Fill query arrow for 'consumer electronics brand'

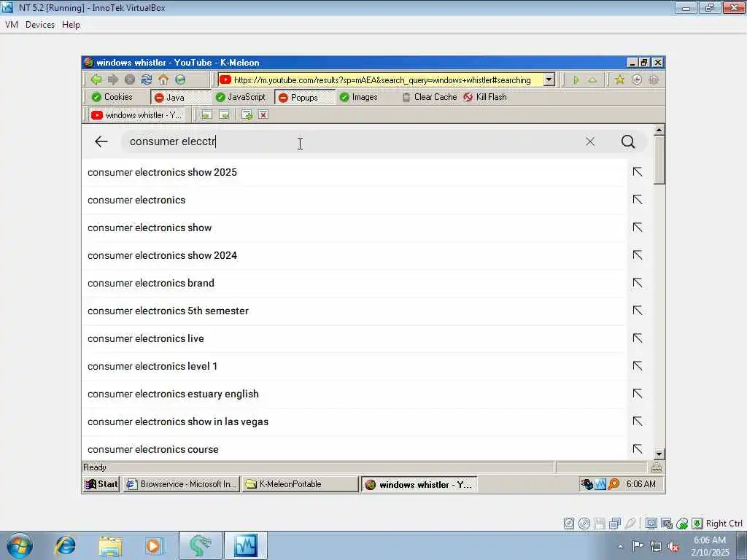(x=638, y=283)
